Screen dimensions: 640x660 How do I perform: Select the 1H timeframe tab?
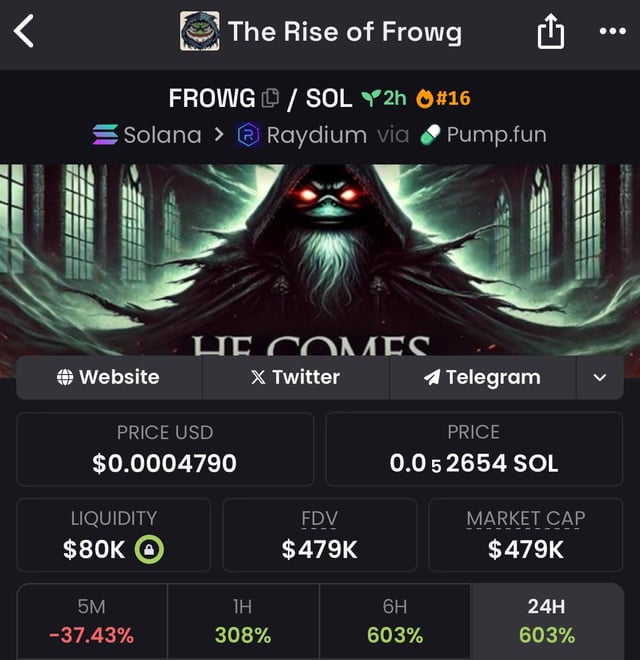243,621
